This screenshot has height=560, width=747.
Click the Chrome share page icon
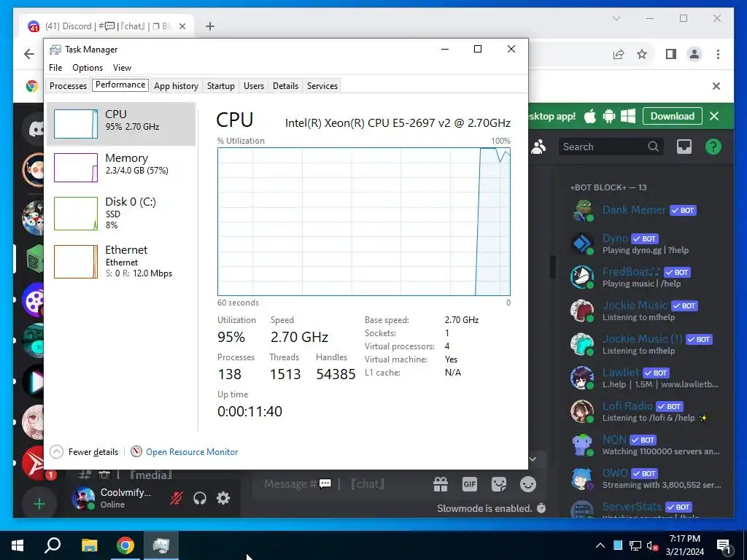[619, 54]
